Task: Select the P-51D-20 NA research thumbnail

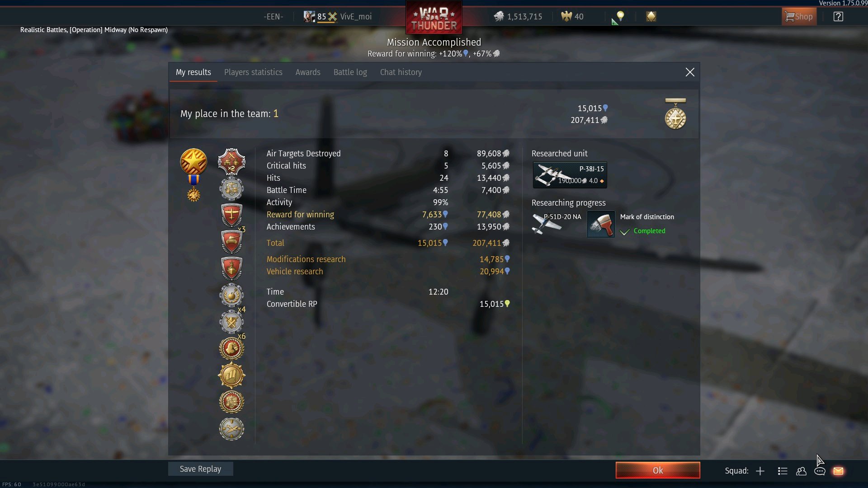Action: pyautogui.click(x=557, y=224)
